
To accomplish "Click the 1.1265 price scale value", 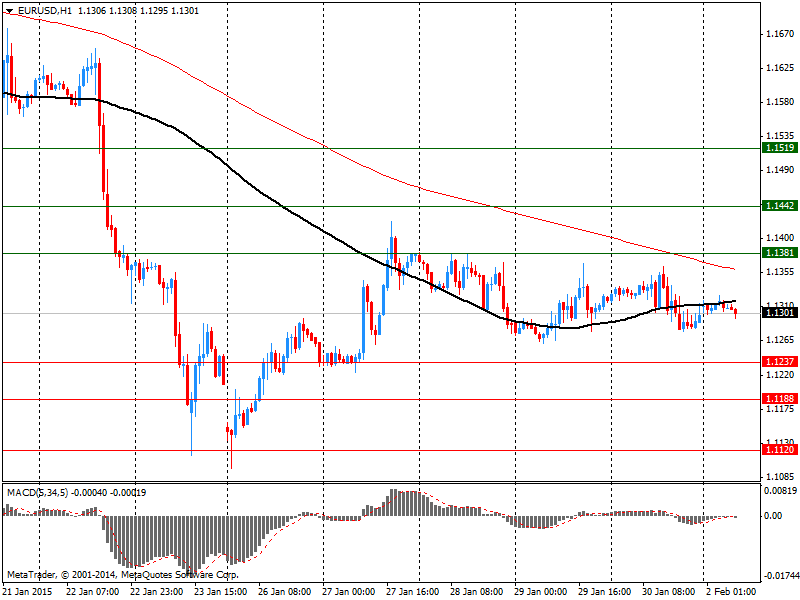I will [781, 340].
